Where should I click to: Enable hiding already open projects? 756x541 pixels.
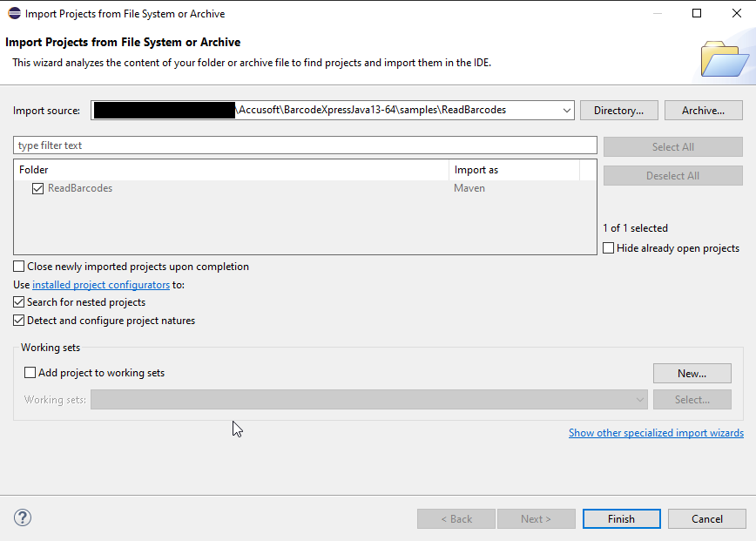pyautogui.click(x=608, y=247)
